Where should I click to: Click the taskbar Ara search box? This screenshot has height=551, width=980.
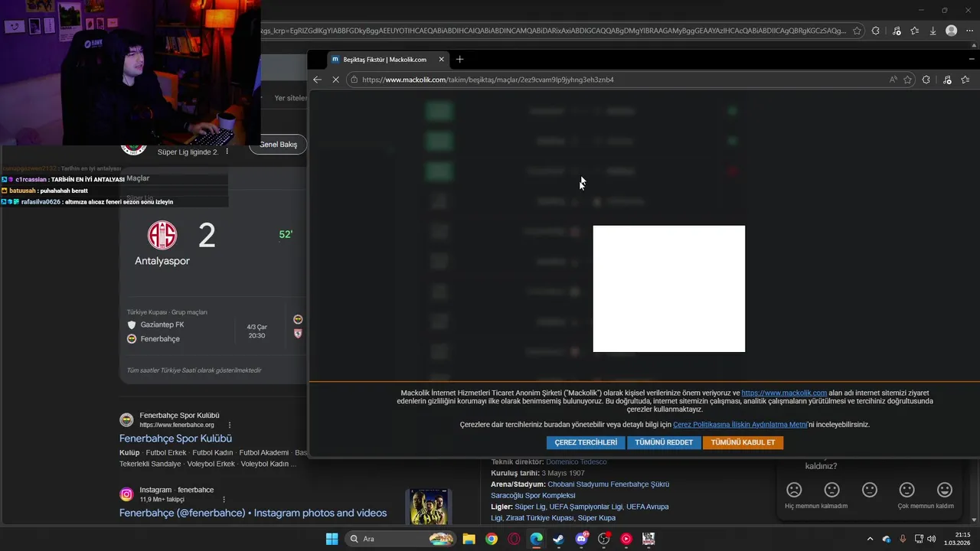(400, 539)
